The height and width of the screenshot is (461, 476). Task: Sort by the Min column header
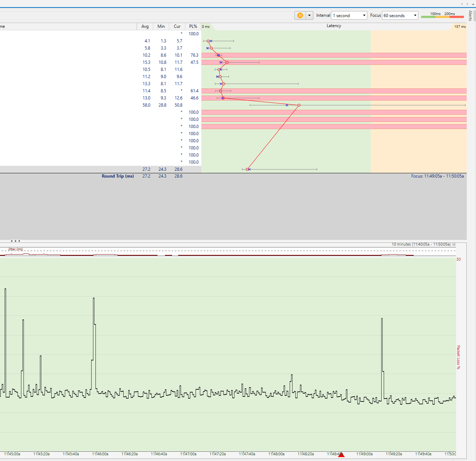coord(161,26)
